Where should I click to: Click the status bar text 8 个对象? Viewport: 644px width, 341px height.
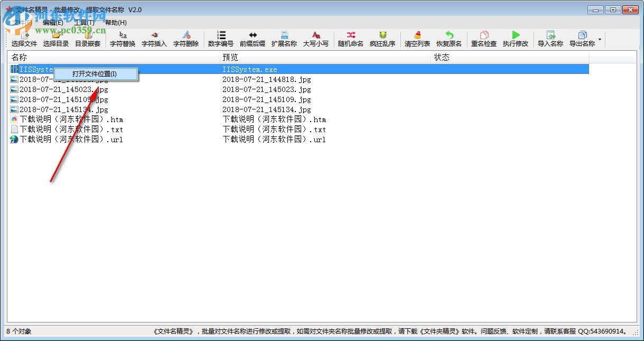18,331
